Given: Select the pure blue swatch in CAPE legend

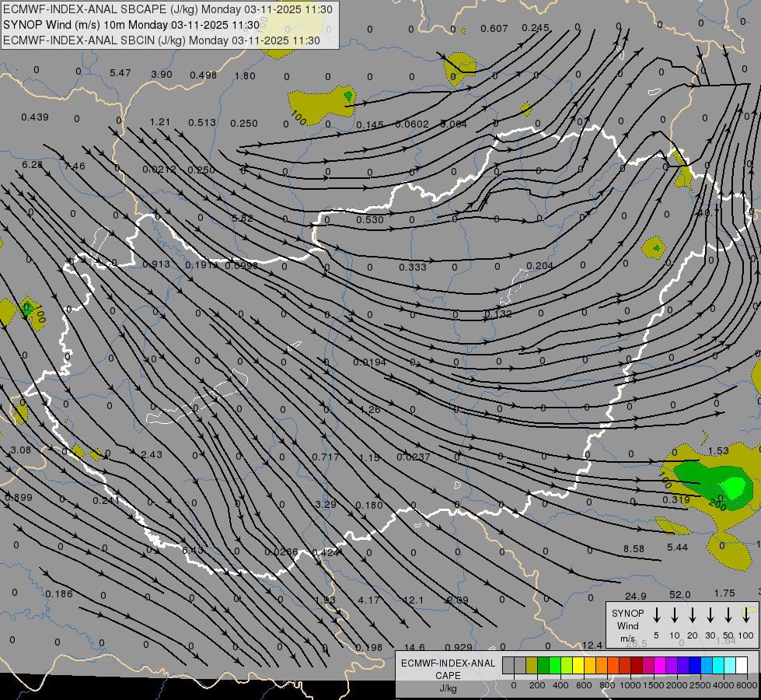Looking at the screenshot, I should [x=694, y=665].
